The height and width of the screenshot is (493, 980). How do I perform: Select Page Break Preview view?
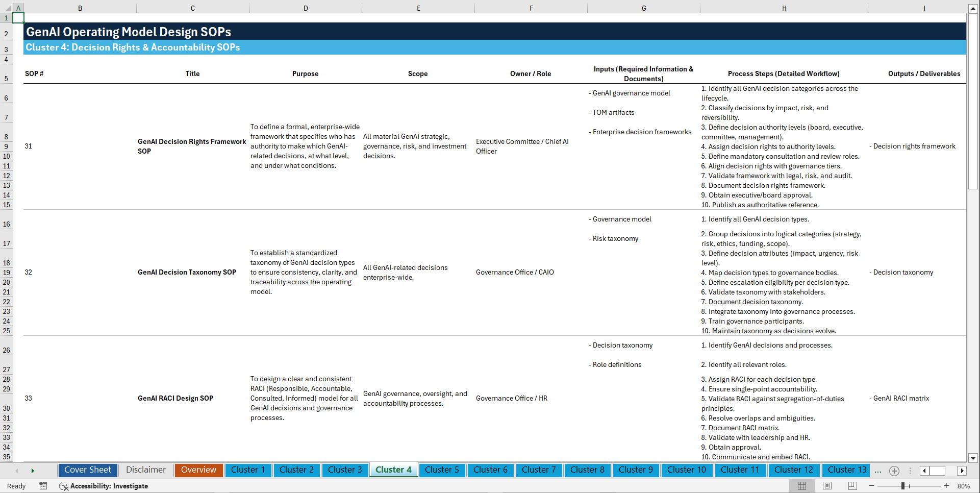852,486
